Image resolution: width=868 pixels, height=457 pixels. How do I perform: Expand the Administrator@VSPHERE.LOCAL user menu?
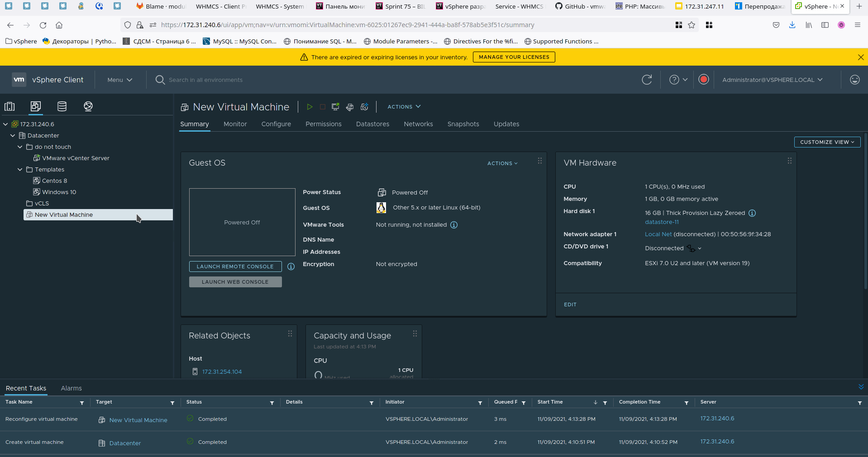coord(772,80)
